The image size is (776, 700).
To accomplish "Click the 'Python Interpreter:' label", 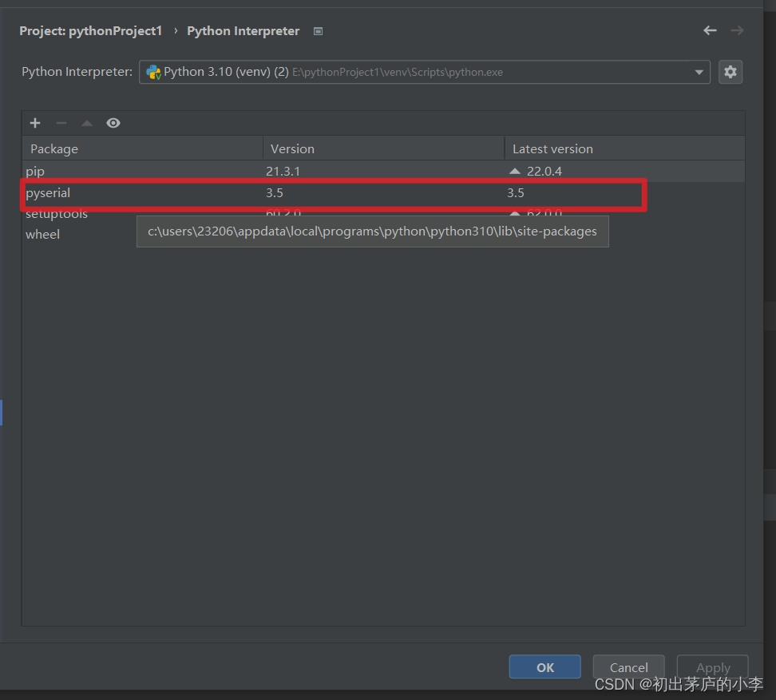I will tap(77, 72).
